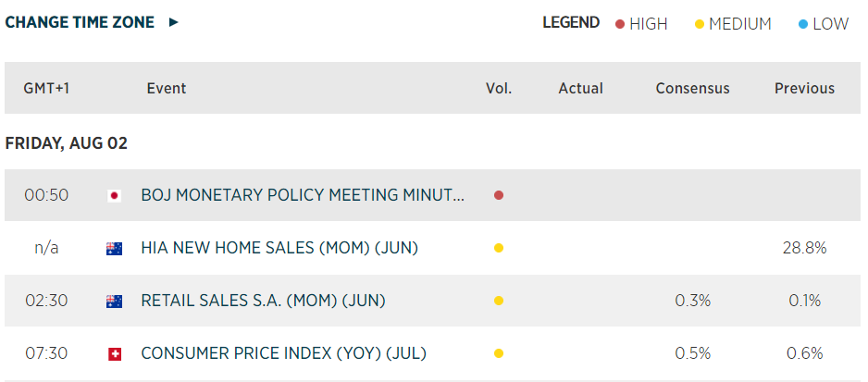
Task: Click red volatility dot for BOJ minutes
Action: click(x=499, y=195)
